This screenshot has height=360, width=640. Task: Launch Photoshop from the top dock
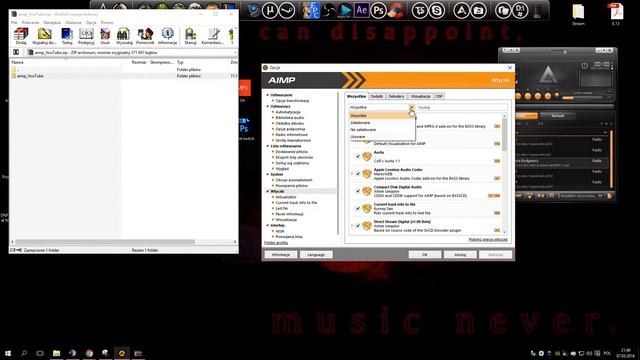click(x=378, y=10)
